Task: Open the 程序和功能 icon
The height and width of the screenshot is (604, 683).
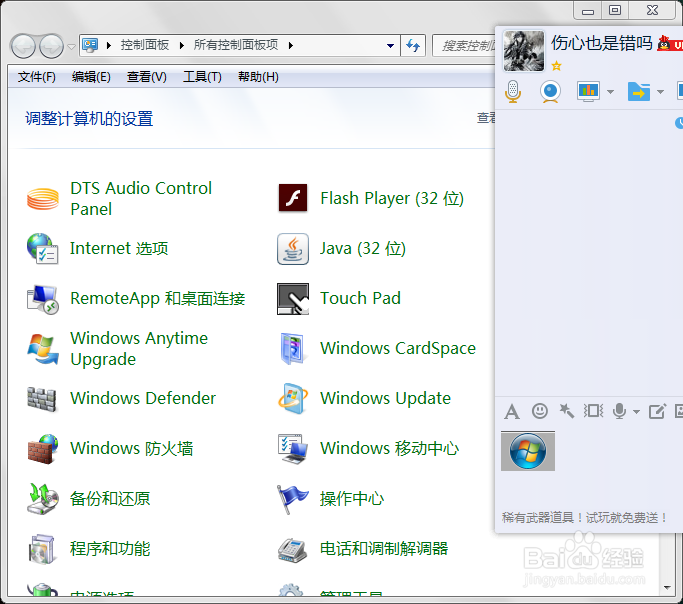Action: (x=42, y=549)
